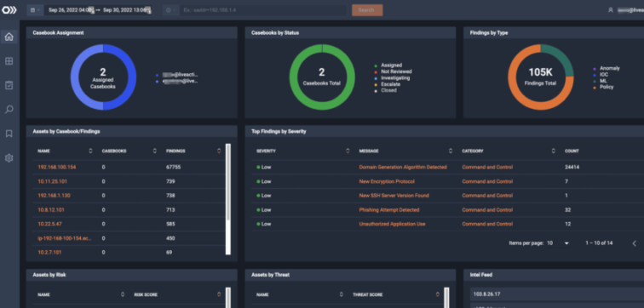Open asset 10.11.25.101 link

(x=52, y=181)
